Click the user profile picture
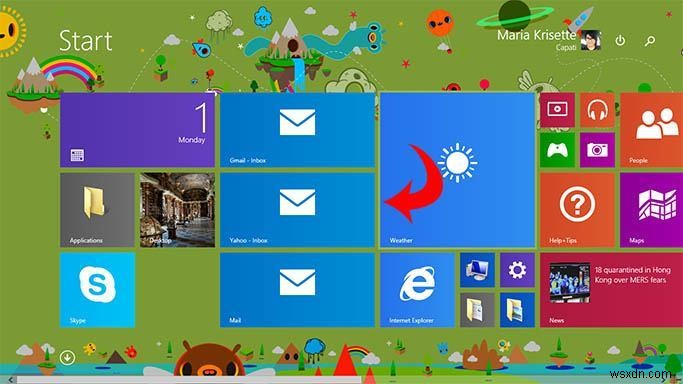This screenshot has height=384, width=683. tap(591, 40)
